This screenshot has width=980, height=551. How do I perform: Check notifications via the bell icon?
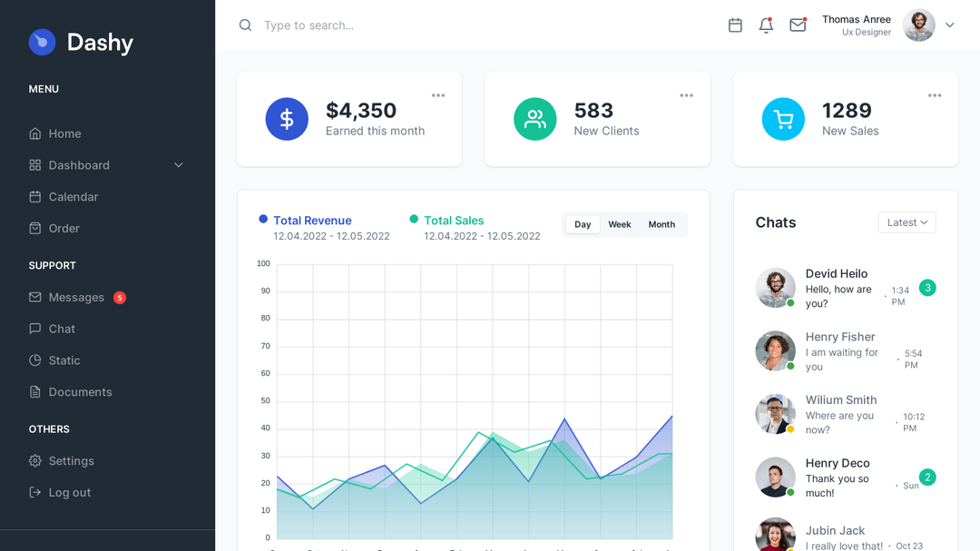[765, 25]
